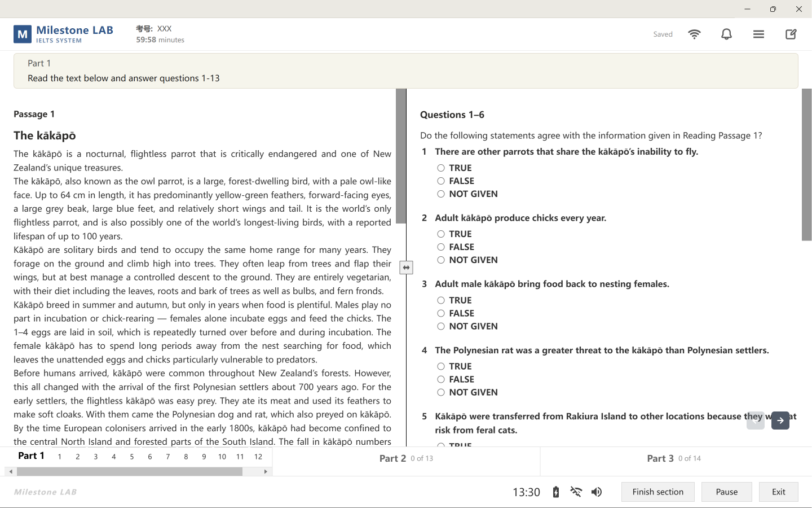Image resolution: width=812 pixels, height=508 pixels.
Task: Click the 59:58 minutes timer
Action: coord(160,40)
